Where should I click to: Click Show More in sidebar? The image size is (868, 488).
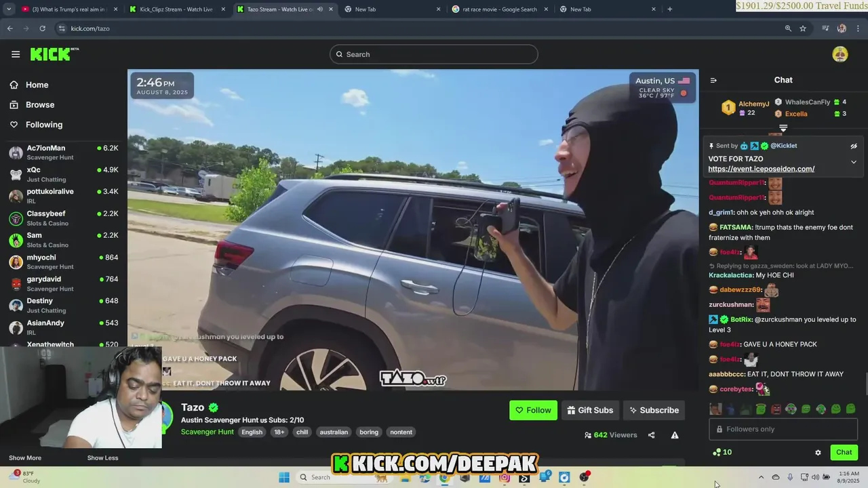click(25, 458)
